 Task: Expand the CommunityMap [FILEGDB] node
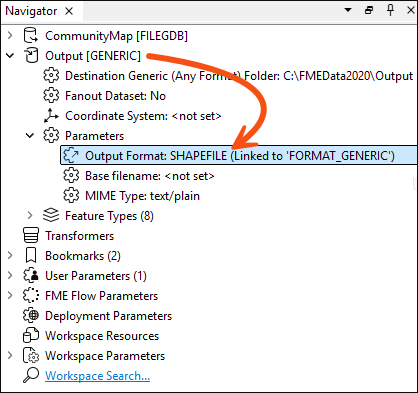coord(10,35)
